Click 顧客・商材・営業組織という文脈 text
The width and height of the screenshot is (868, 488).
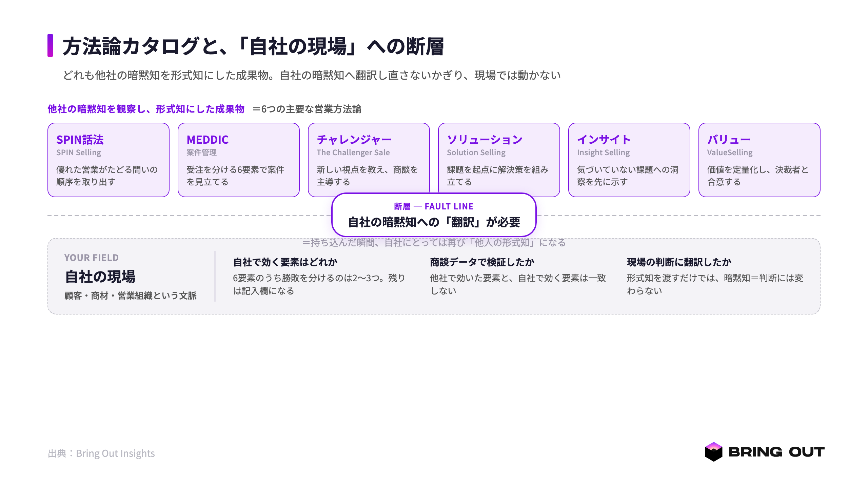[x=131, y=296]
